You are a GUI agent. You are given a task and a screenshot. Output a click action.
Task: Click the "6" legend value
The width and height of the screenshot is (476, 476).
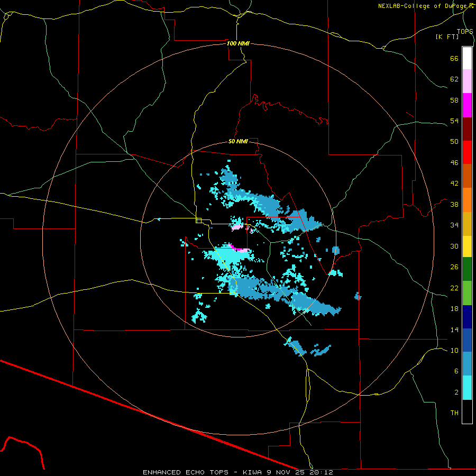click(456, 371)
